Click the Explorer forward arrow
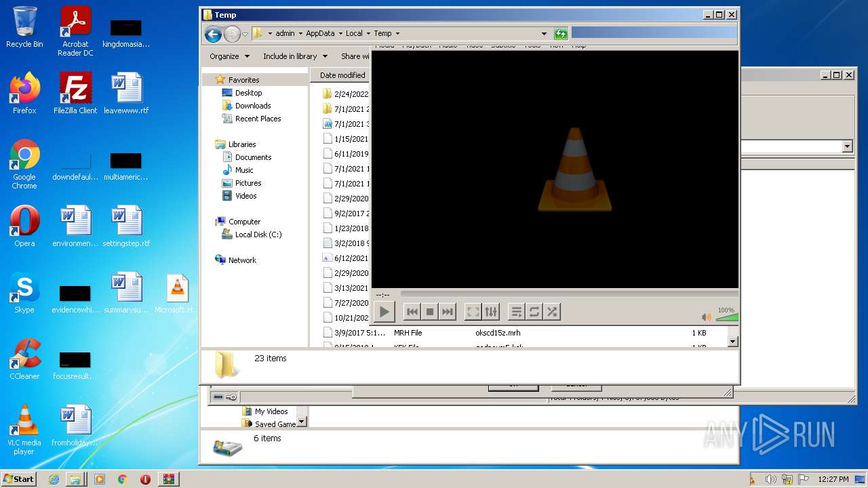 tap(232, 33)
